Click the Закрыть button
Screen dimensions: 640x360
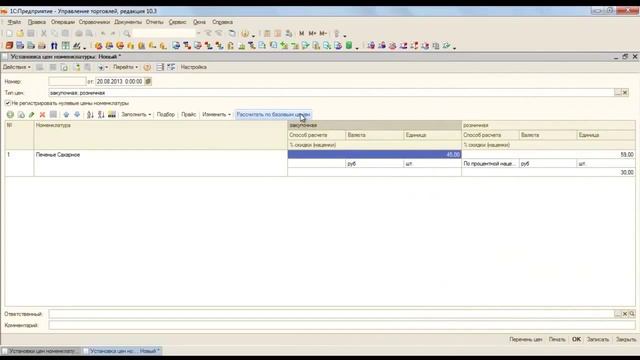[626, 340]
